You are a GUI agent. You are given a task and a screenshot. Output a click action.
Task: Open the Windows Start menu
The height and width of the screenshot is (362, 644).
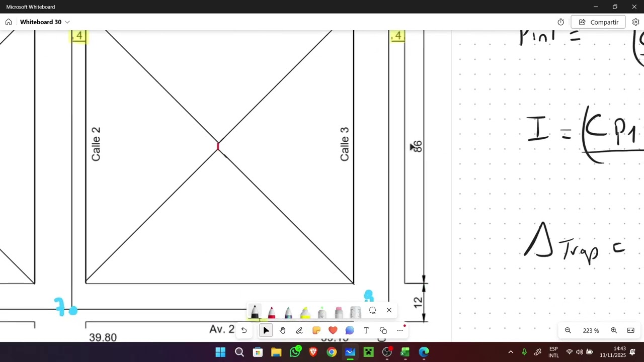(x=220, y=352)
